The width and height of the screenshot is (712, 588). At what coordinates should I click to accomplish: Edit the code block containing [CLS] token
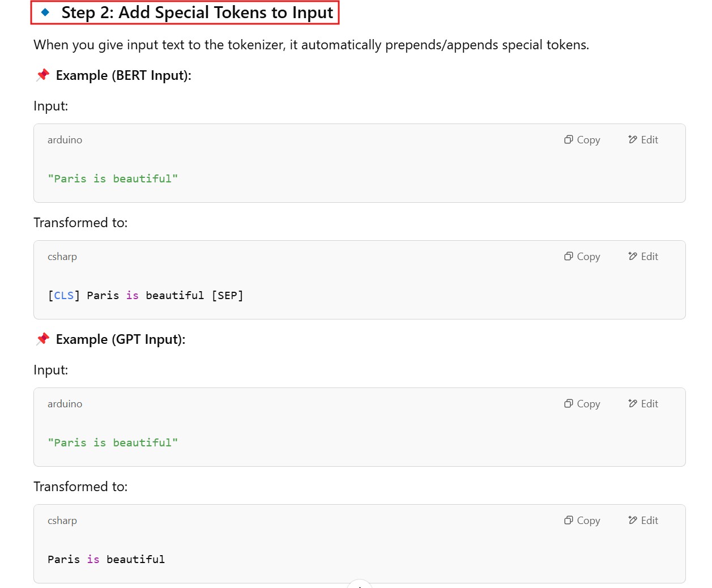643,257
